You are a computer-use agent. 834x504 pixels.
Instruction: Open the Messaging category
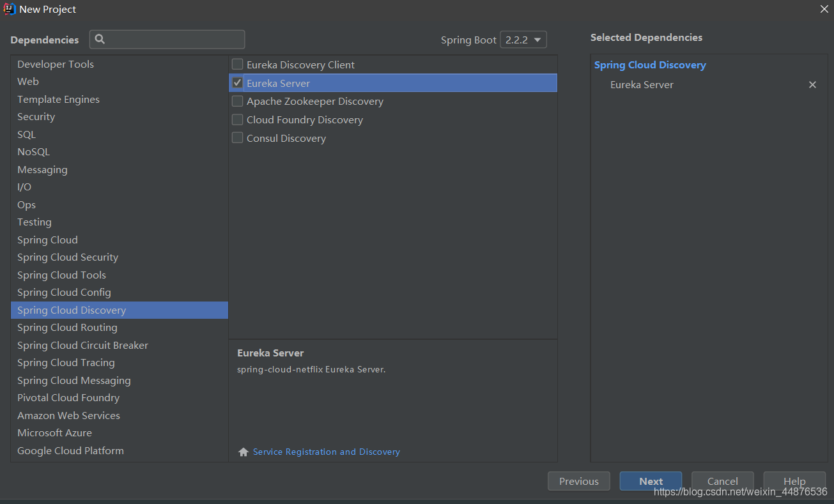tap(120, 169)
